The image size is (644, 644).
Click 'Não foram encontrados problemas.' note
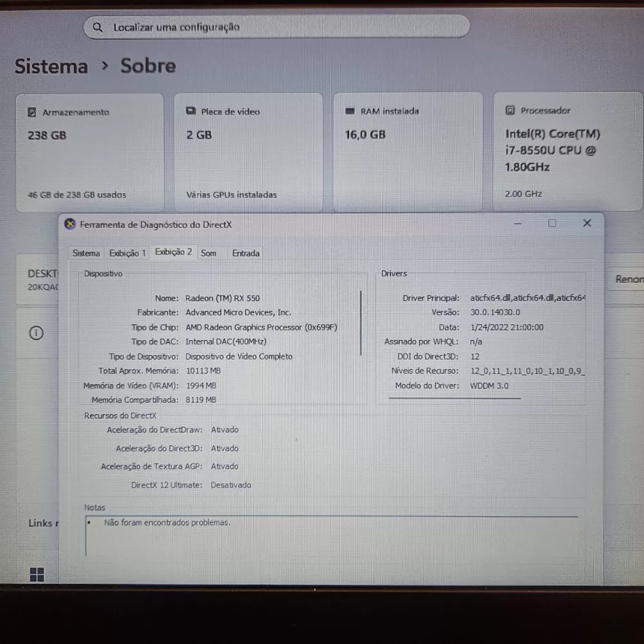[x=167, y=522]
